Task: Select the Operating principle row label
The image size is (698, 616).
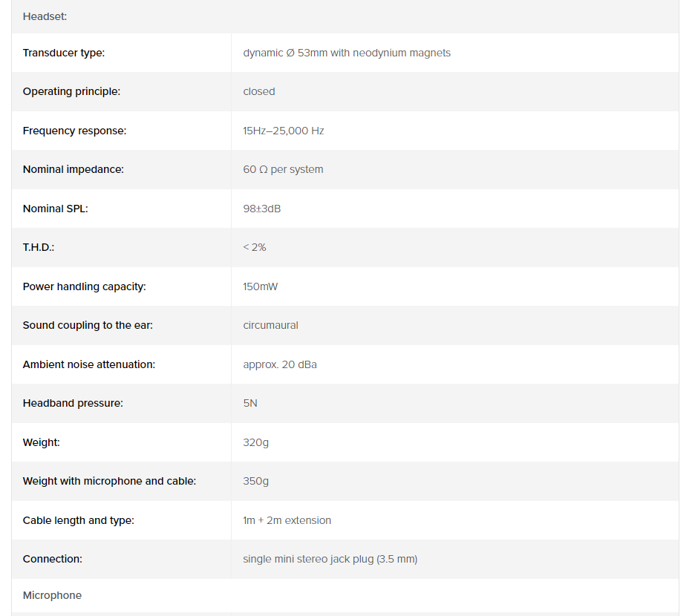Action: (72, 91)
